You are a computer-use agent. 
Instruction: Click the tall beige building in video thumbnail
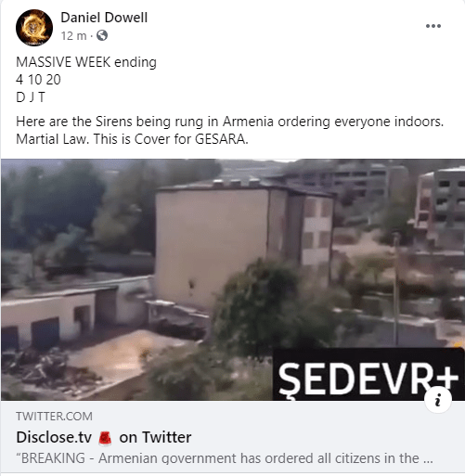[212, 248]
